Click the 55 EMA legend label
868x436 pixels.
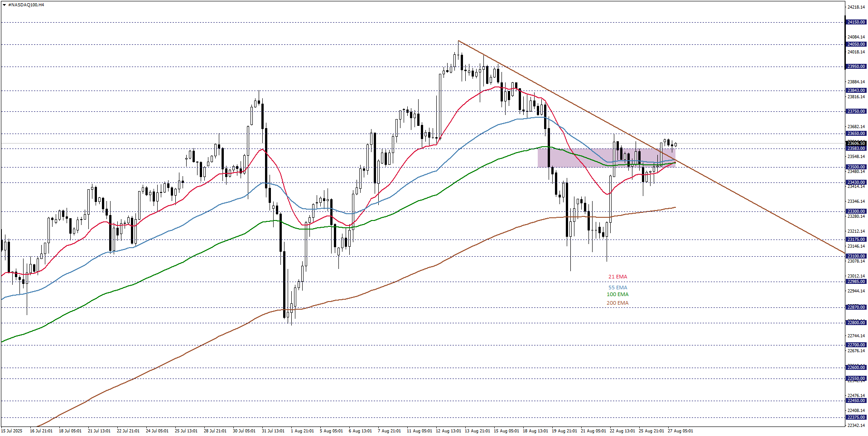(617, 287)
